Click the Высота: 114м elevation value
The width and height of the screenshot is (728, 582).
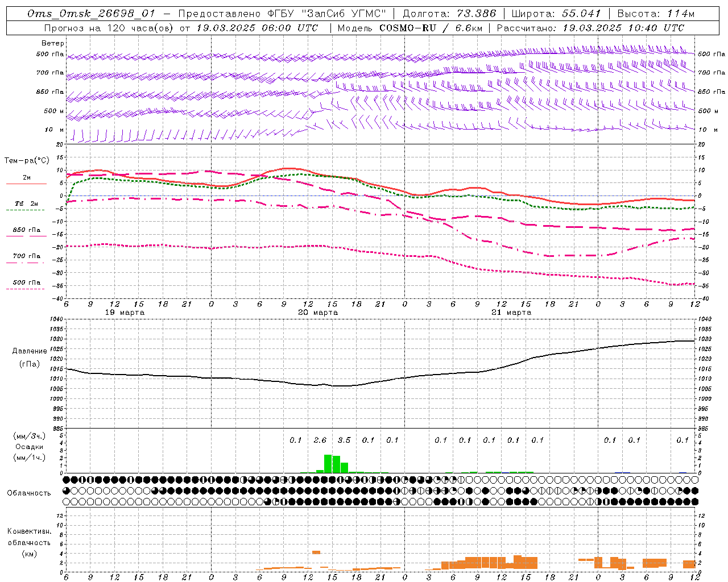pos(656,14)
